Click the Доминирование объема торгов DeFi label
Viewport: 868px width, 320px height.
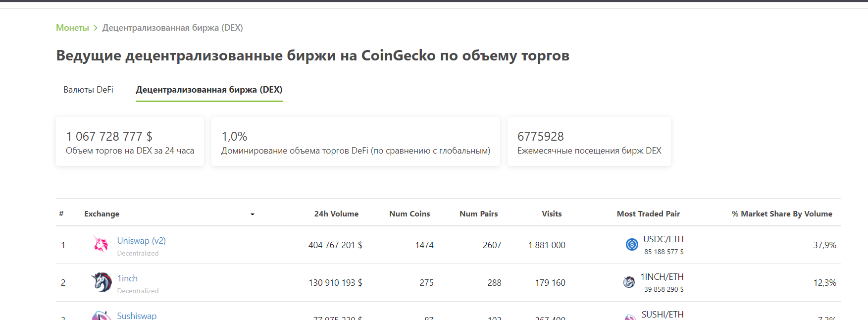tap(356, 151)
